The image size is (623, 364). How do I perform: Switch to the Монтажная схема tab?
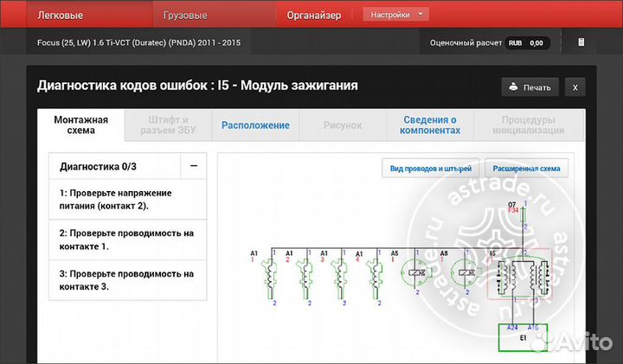coord(81,125)
